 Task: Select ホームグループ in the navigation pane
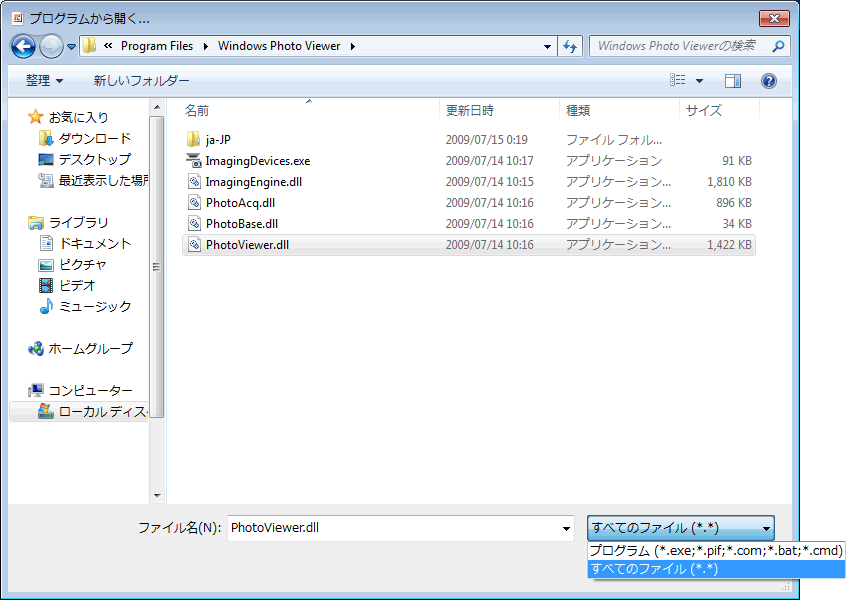tap(90, 349)
